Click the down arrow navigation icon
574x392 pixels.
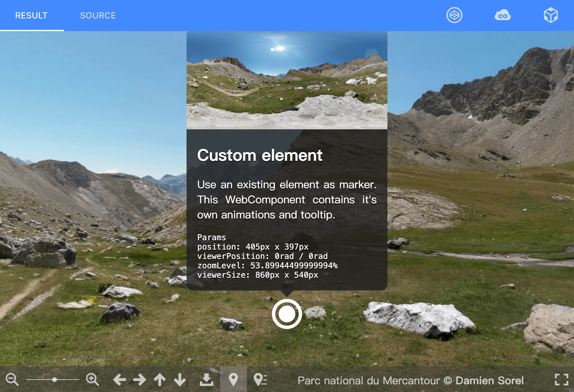coord(180,380)
